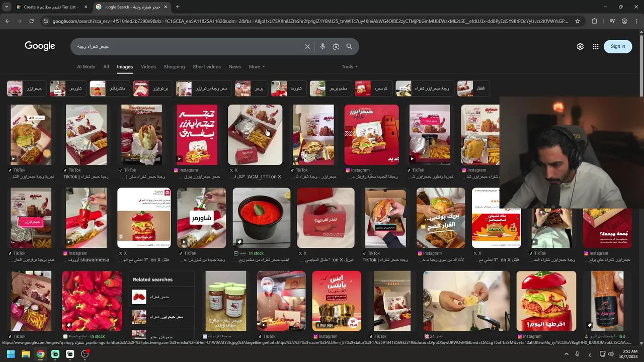Click the Chrome icon in the taskbar

(40, 354)
